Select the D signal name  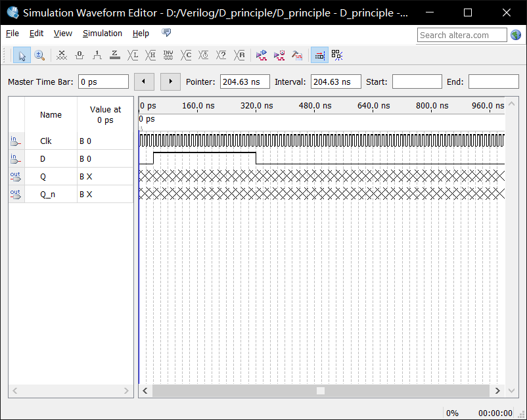click(x=43, y=158)
